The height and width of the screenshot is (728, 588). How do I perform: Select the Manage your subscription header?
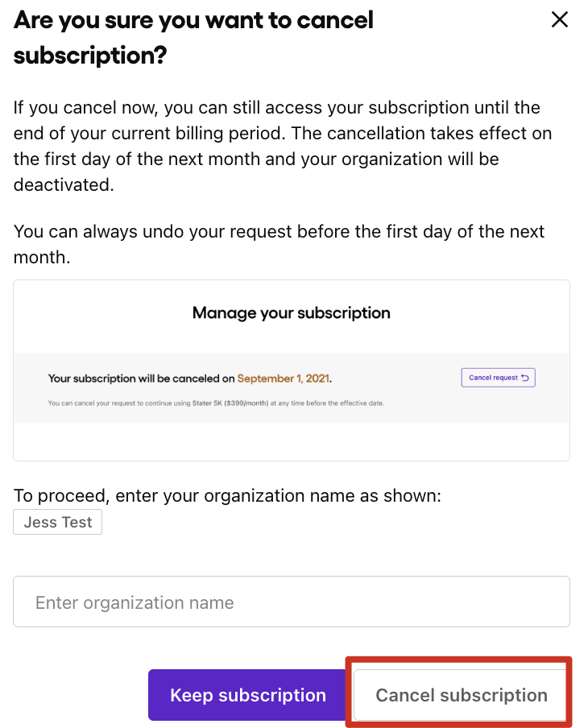pos(291,313)
